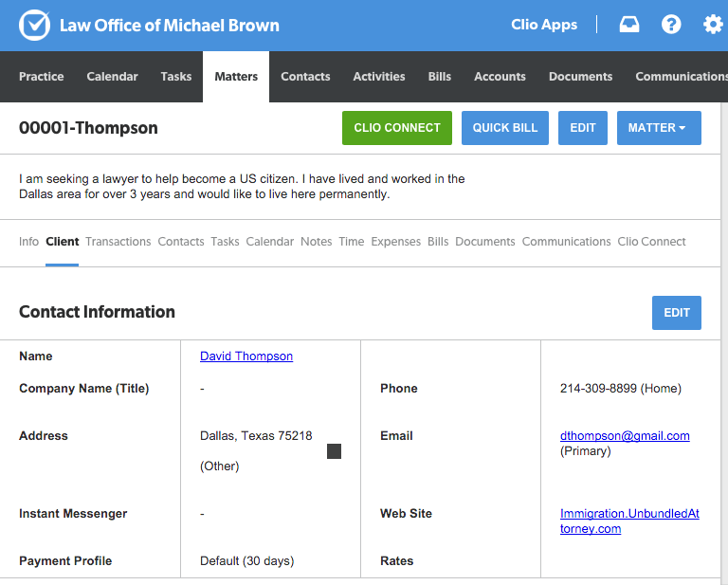Image resolution: width=728 pixels, height=585 pixels.
Task: Open the Bills main navigation tab
Action: point(439,76)
